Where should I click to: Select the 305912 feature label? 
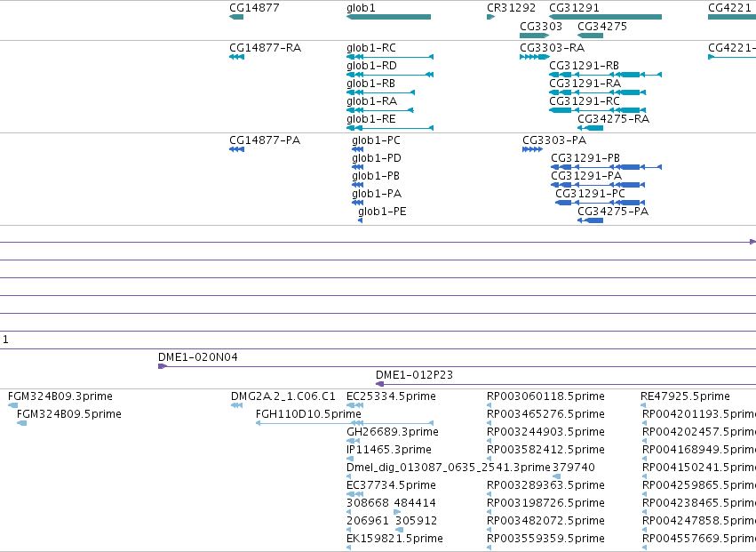coord(416,521)
